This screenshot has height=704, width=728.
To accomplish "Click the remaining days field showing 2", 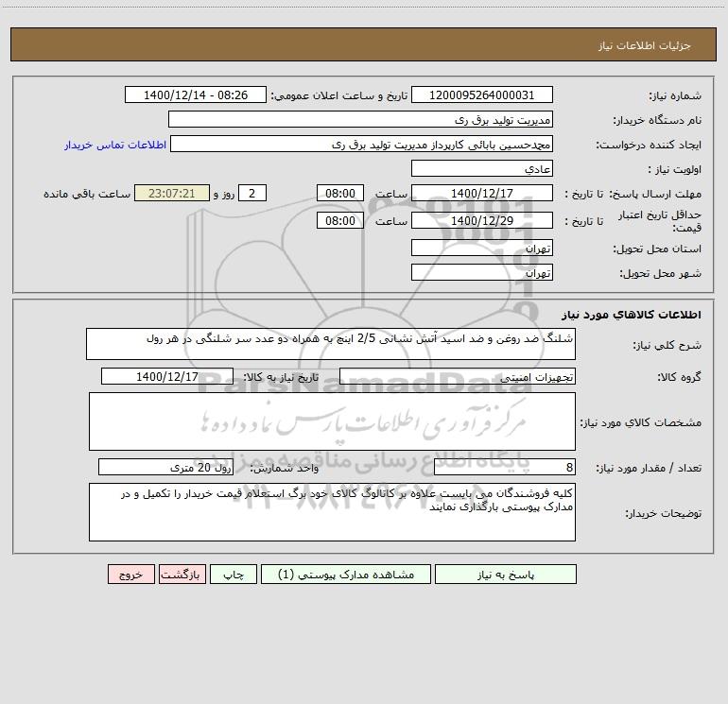I will point(252,193).
